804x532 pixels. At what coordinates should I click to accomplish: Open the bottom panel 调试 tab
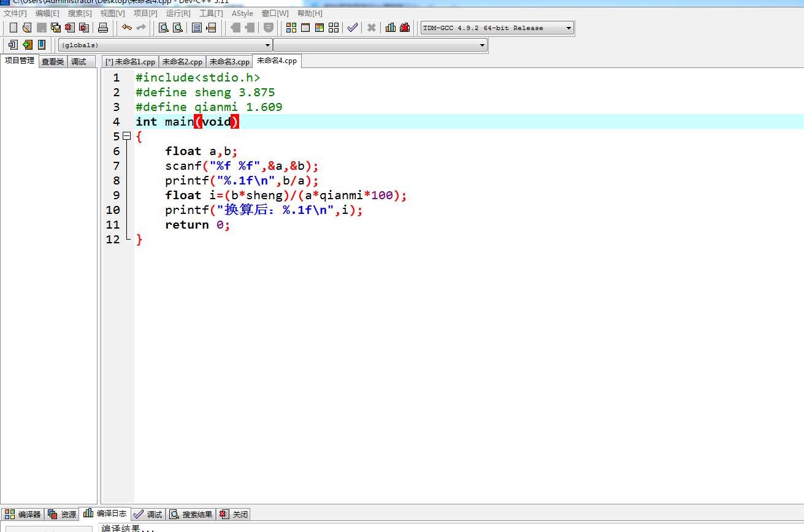pos(148,514)
